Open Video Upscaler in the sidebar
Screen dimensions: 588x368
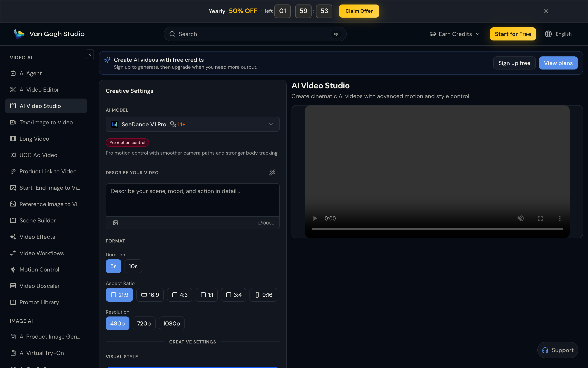coord(46,286)
